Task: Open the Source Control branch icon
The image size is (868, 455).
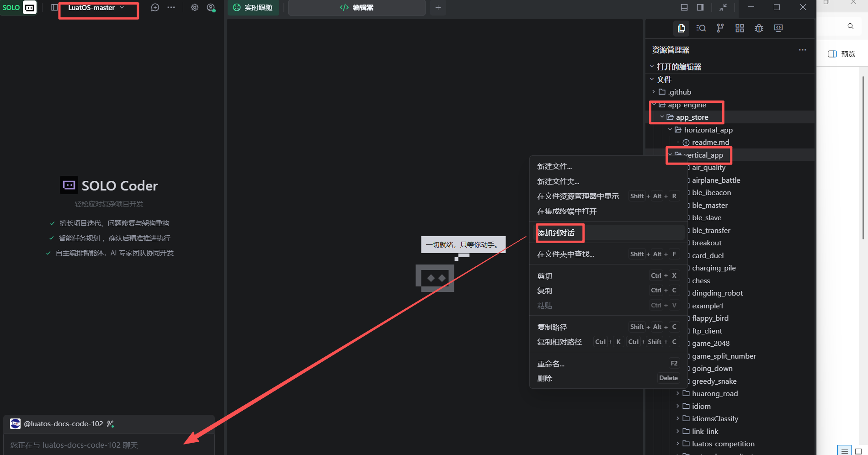Action: 720,28
